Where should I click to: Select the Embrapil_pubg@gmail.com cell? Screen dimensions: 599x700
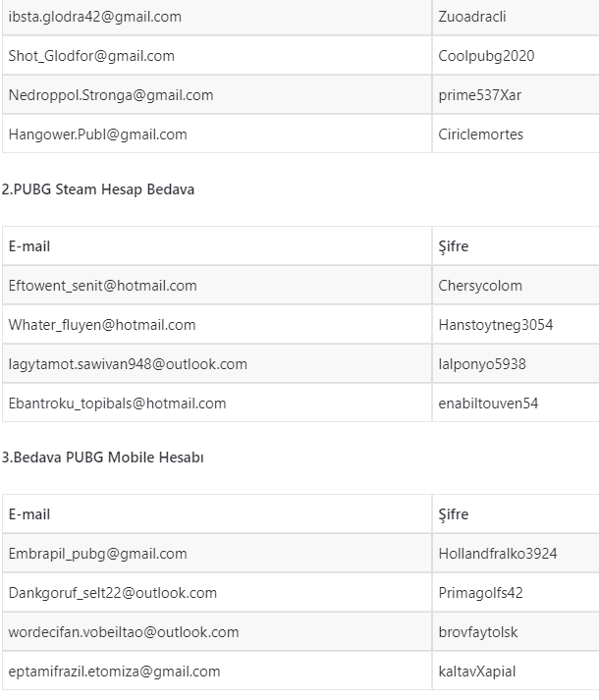click(x=97, y=554)
